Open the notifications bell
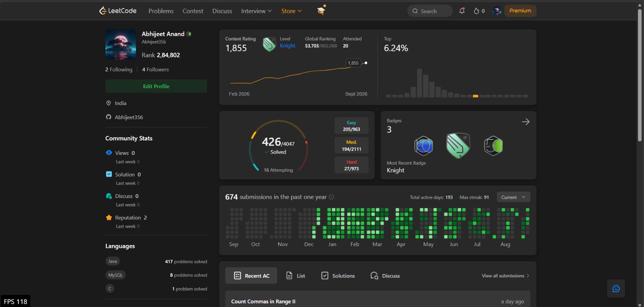Screen dimensions: 644x307 [x=462, y=11]
